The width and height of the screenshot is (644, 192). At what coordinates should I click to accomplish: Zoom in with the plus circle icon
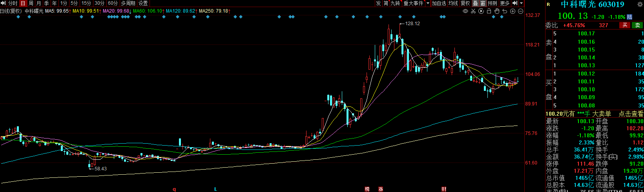pos(513,11)
